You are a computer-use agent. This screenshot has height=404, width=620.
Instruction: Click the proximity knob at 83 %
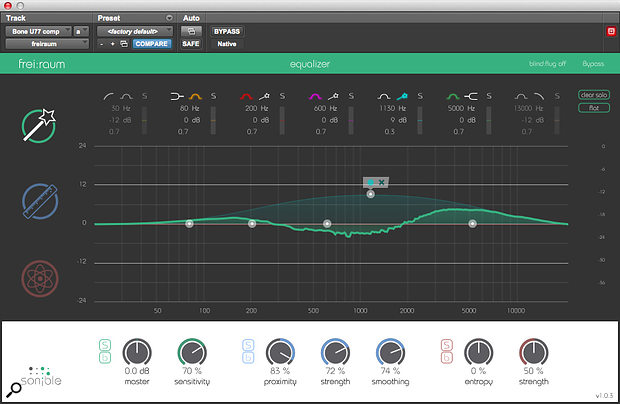click(x=280, y=352)
